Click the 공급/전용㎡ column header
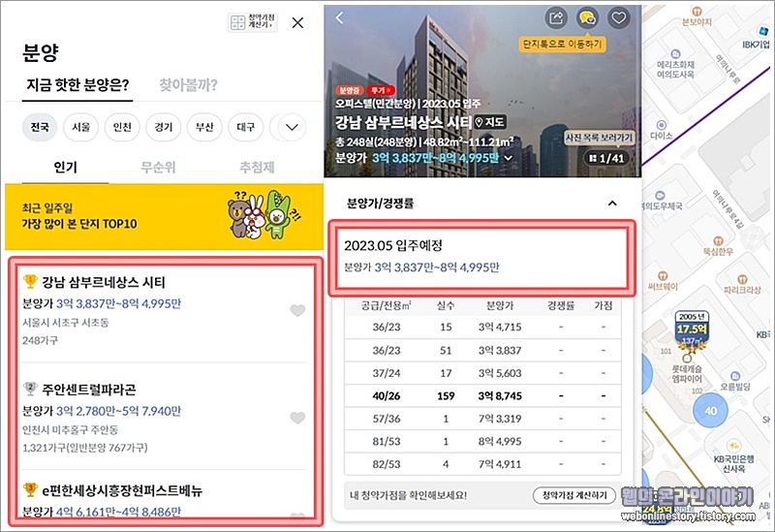This screenshot has height=532, width=775. (x=386, y=305)
